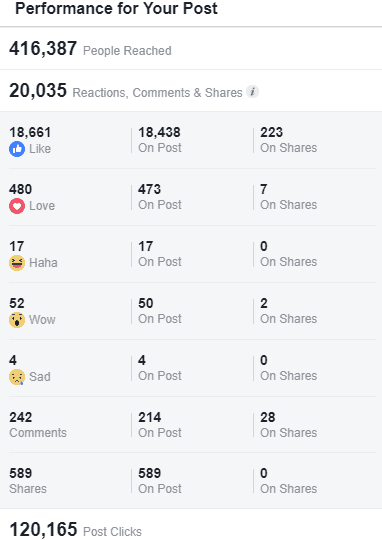This screenshot has height=540, width=382.
Task: Select the 480 Love count
Action: pos(21,189)
